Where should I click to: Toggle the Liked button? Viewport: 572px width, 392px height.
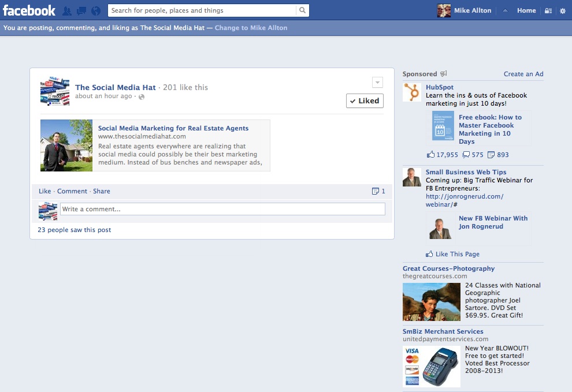coord(365,100)
